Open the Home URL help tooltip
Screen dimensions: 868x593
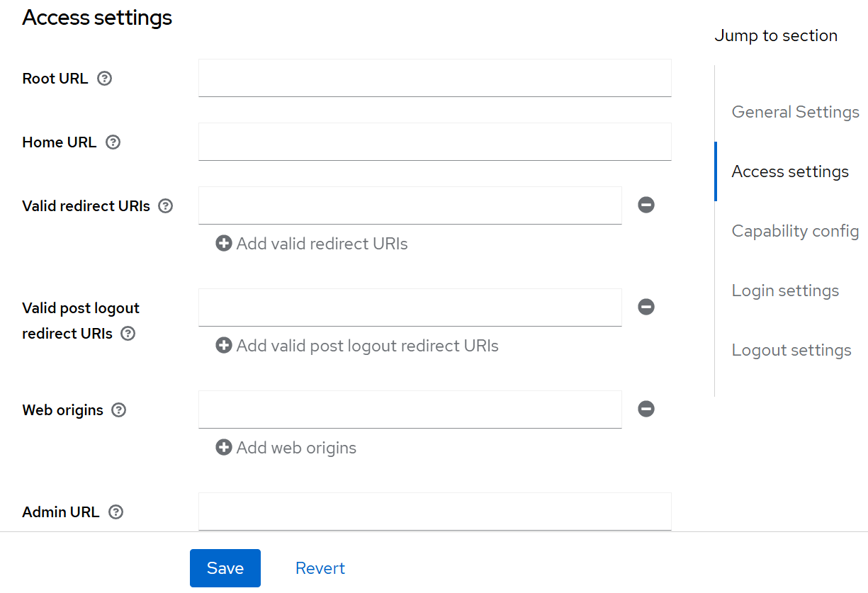[113, 142]
